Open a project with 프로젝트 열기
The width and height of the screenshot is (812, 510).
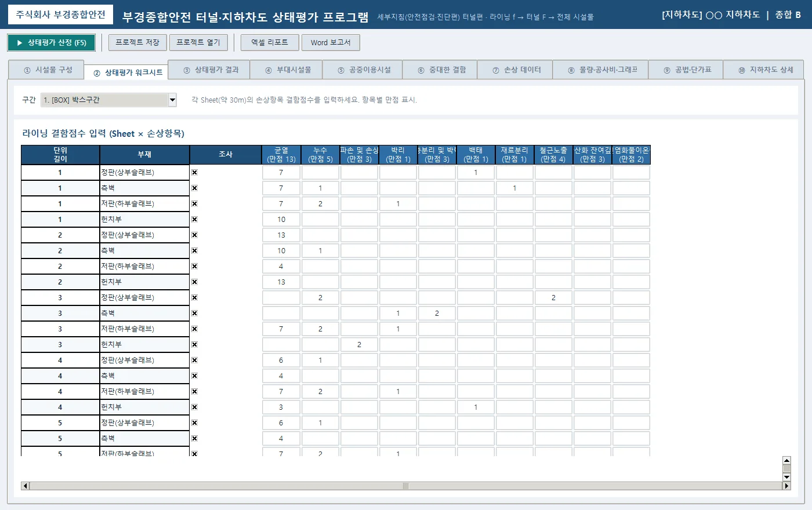point(198,42)
